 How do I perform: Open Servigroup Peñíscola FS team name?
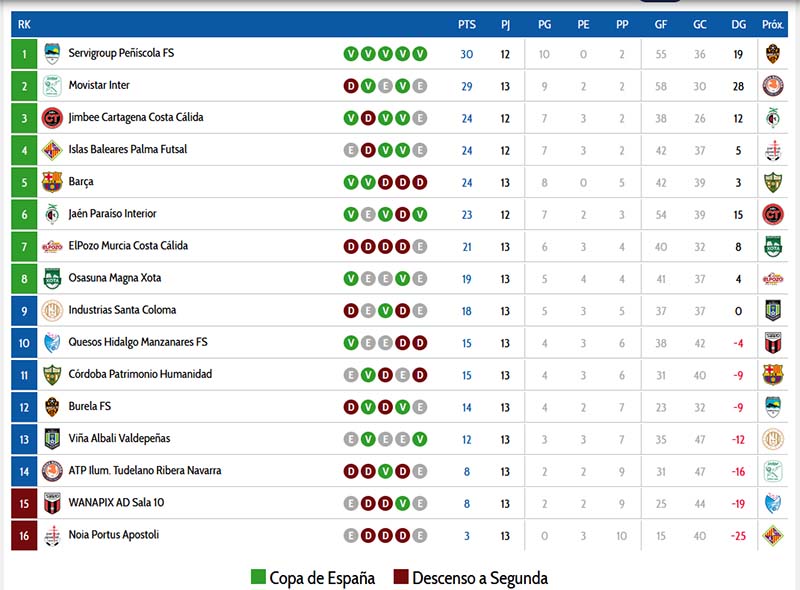121,53
